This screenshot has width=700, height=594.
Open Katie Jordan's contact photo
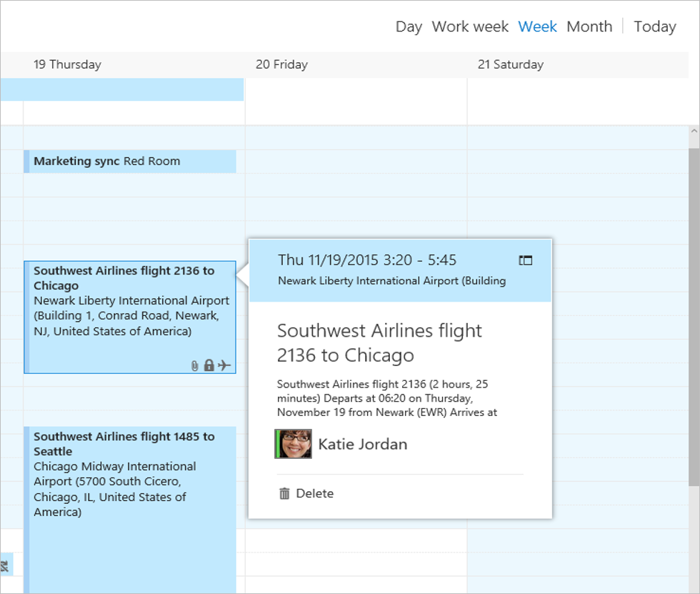tap(294, 444)
